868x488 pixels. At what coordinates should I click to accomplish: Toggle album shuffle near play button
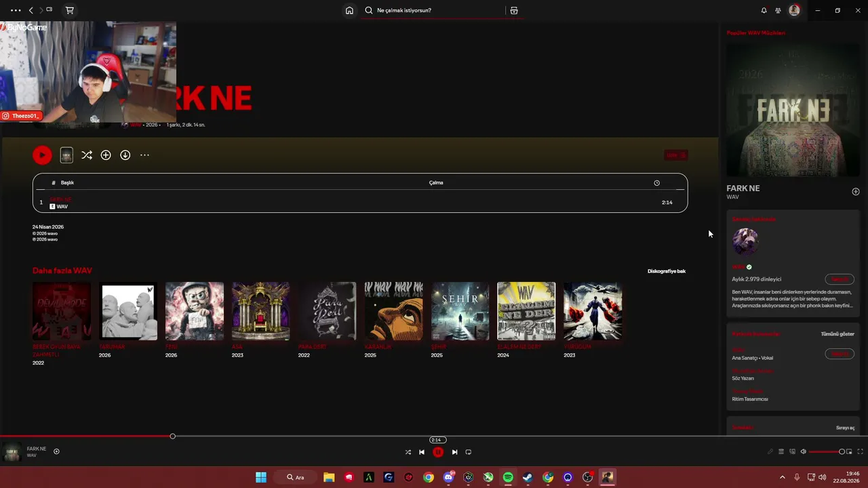coord(87,155)
